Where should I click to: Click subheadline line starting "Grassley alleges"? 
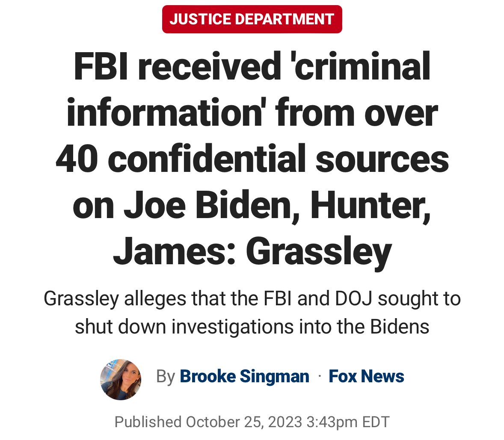252,299
